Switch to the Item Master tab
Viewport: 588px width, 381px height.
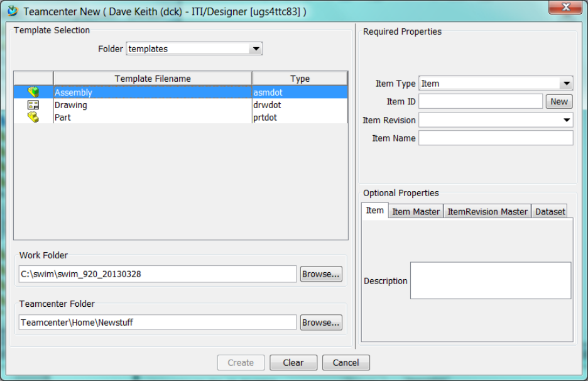point(416,212)
